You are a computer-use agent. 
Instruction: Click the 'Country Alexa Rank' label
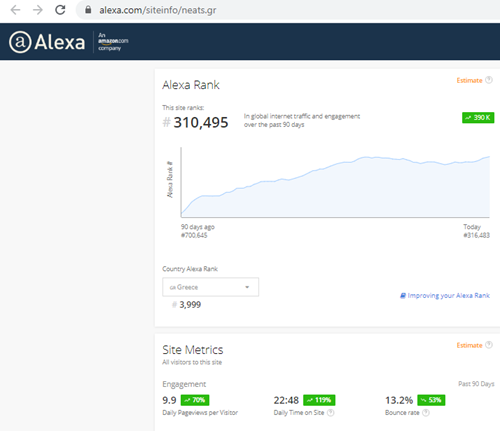(190, 269)
